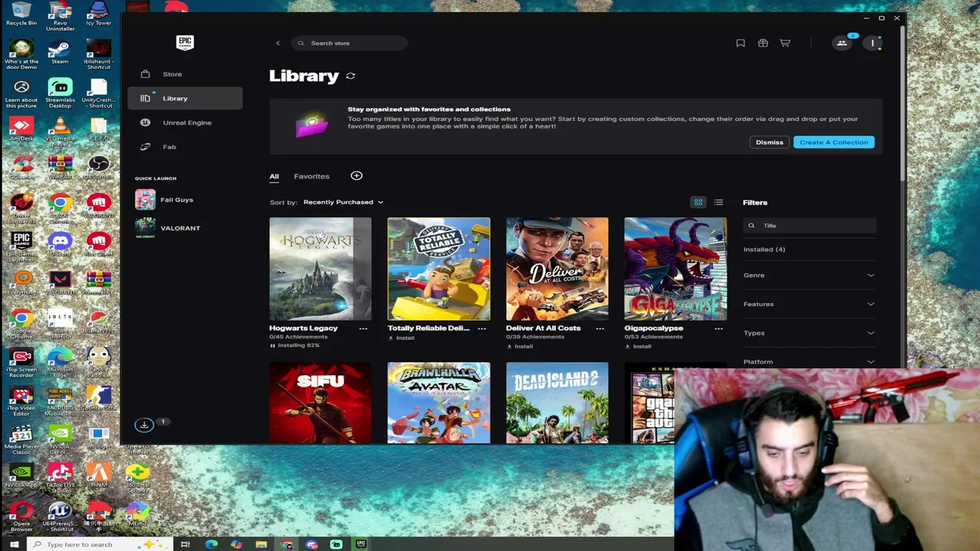The width and height of the screenshot is (980, 551).
Task: Open Recycle Bin on desktop
Action: (21, 14)
